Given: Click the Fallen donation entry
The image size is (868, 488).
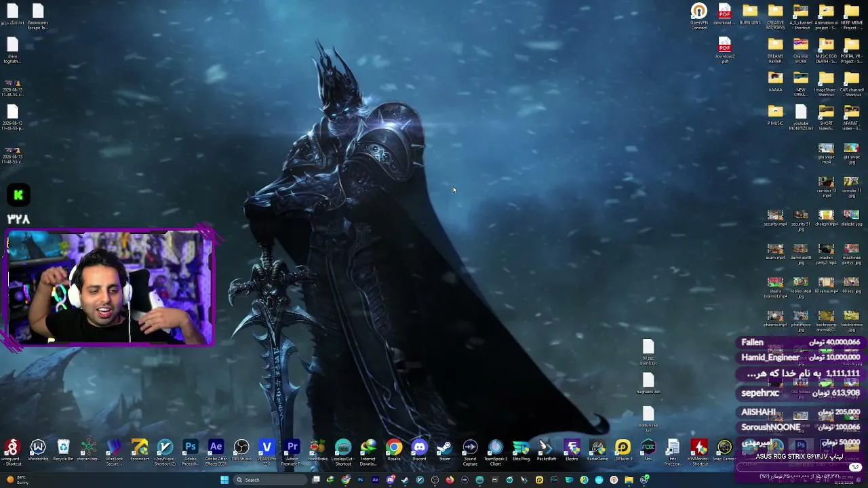Looking at the screenshot, I should coord(800,342).
